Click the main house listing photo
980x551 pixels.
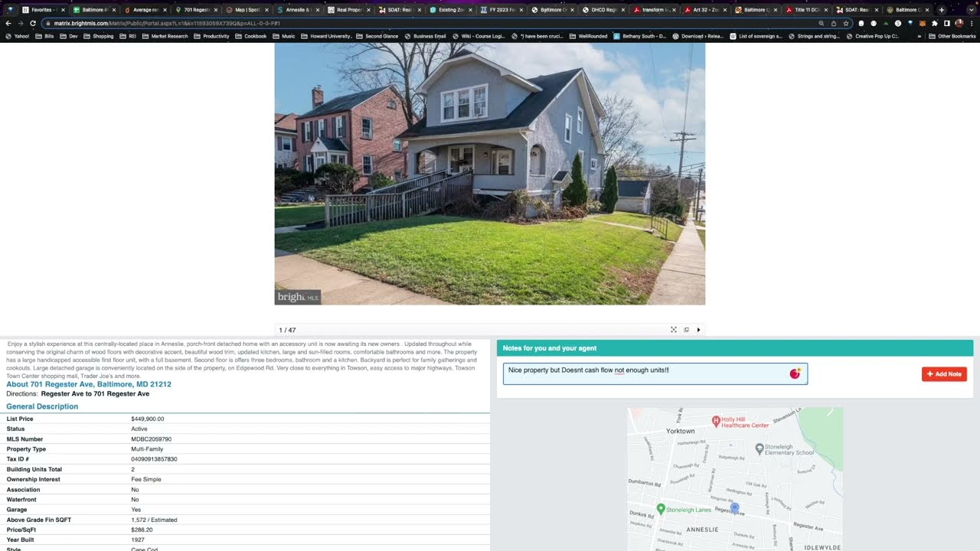490,174
